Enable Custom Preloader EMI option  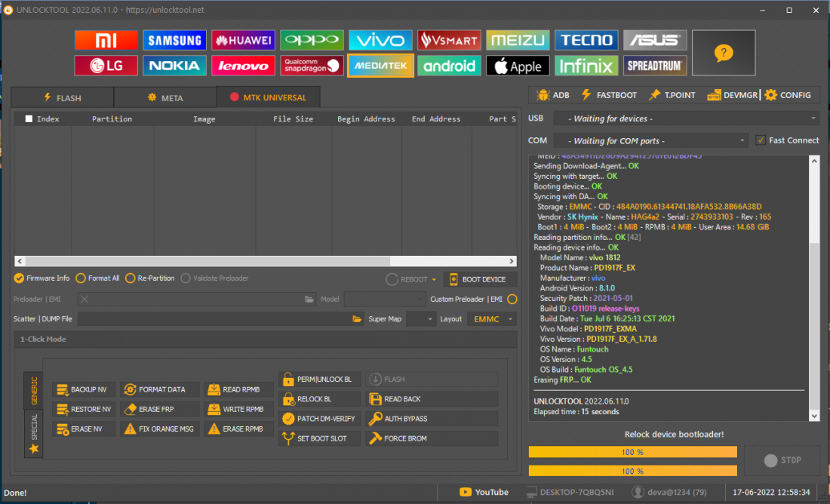[x=512, y=300]
